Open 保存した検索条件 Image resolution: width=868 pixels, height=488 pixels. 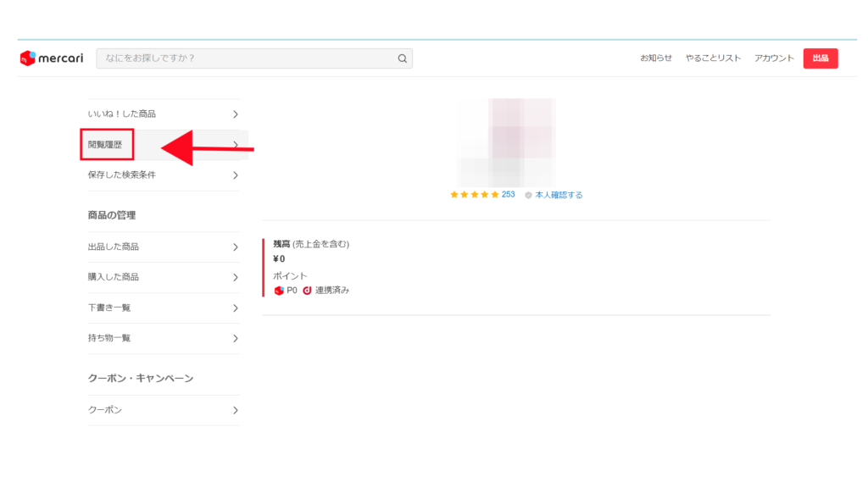(x=164, y=175)
